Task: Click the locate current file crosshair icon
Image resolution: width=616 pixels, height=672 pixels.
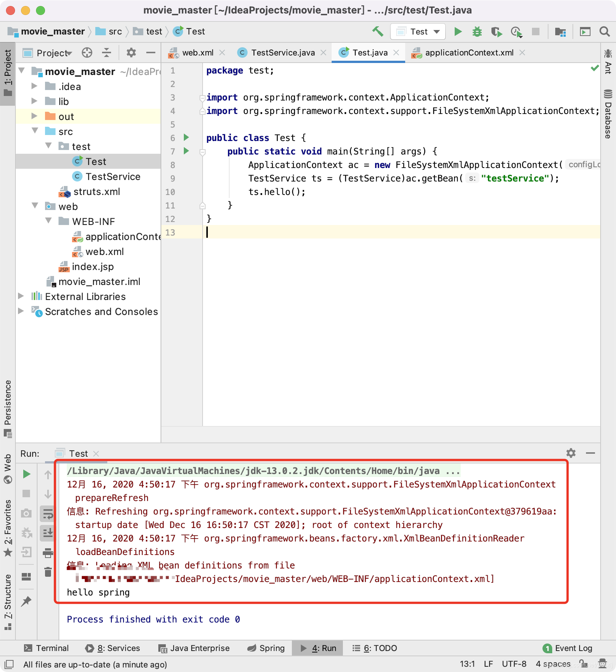Action: tap(87, 53)
